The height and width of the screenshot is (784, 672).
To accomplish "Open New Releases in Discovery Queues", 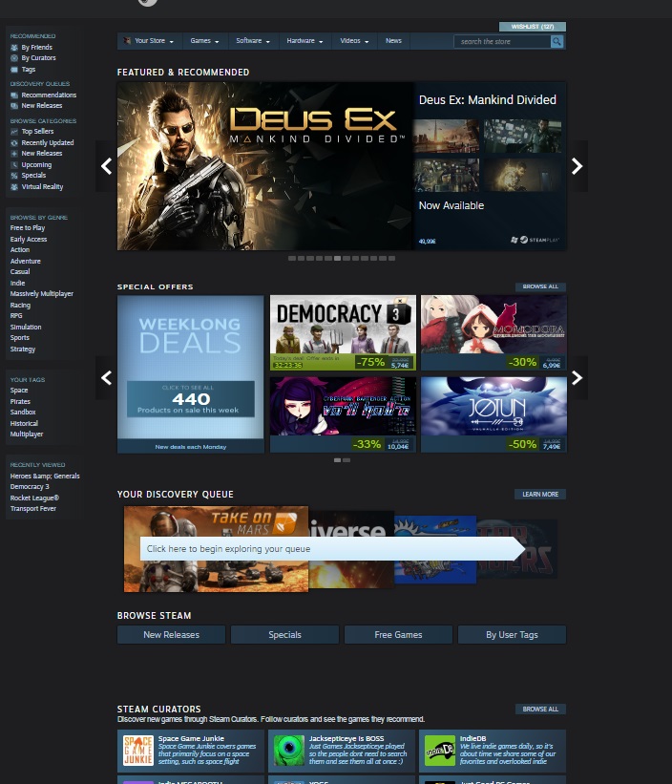I will [41, 105].
